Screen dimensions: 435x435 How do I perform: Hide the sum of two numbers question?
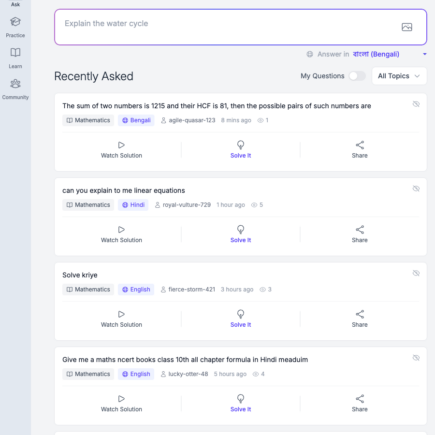click(416, 104)
